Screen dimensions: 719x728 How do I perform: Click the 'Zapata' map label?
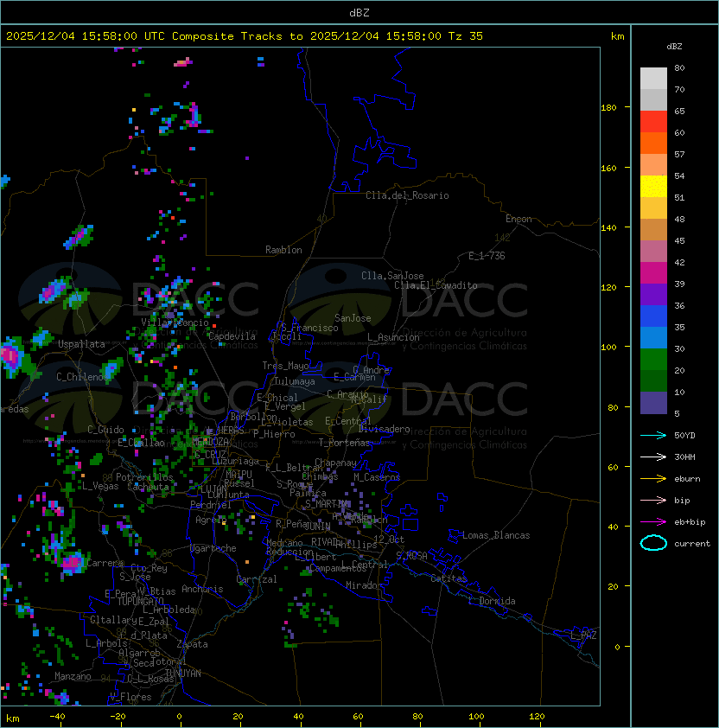coord(192,644)
